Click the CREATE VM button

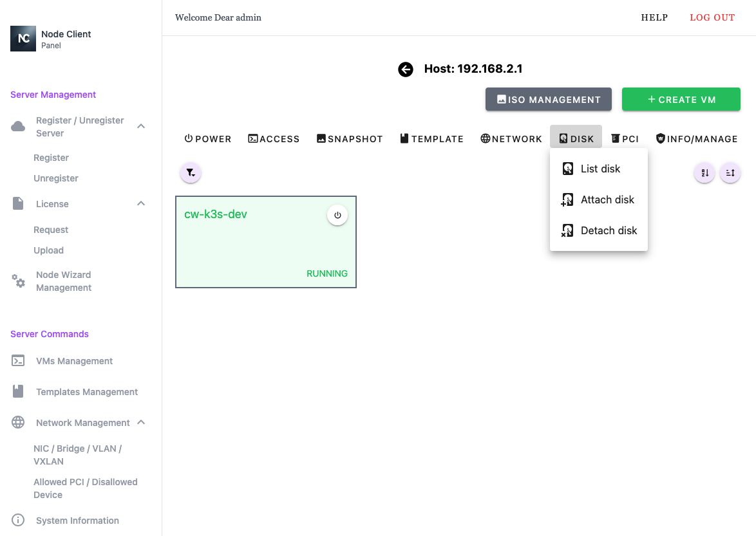681,100
